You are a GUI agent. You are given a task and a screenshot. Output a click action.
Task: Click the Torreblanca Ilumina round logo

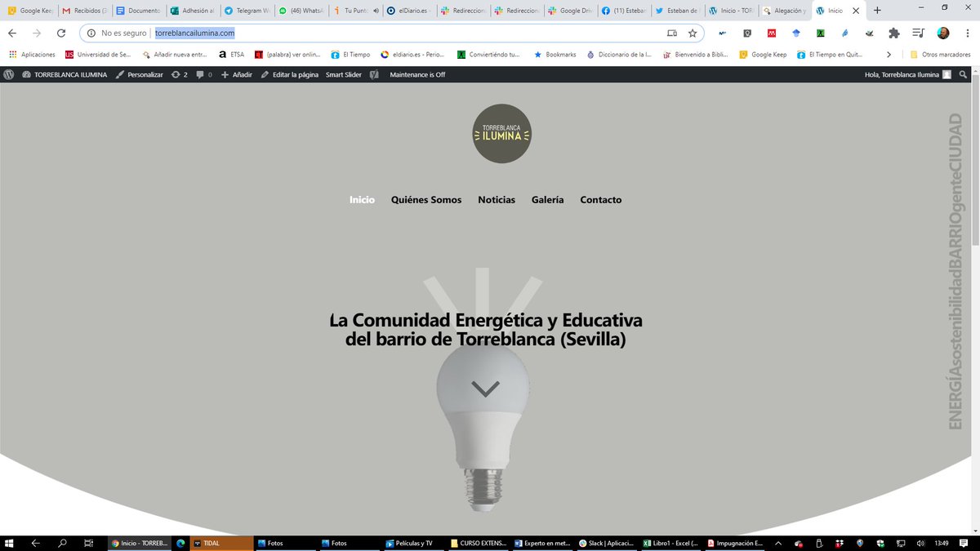[x=502, y=134]
